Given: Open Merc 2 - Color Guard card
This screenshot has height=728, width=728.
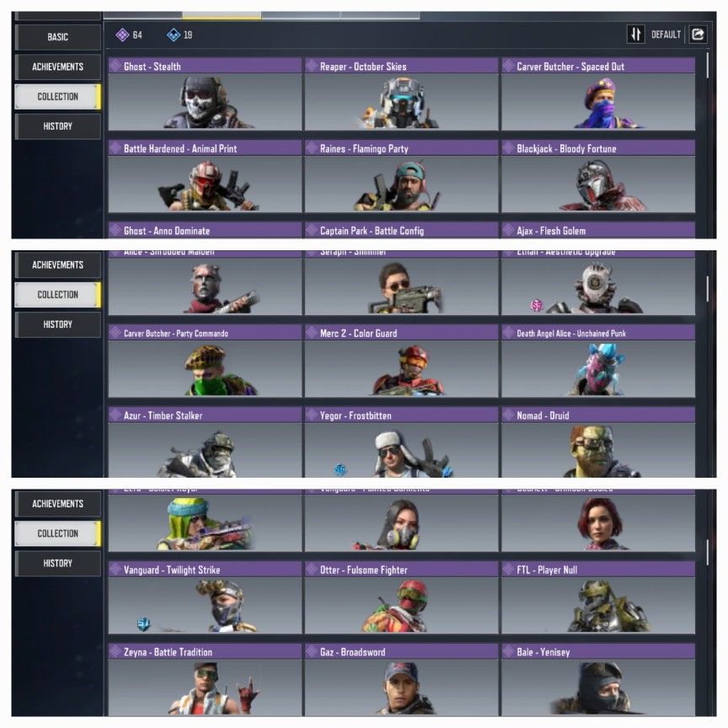Looking at the screenshot, I should [401, 361].
